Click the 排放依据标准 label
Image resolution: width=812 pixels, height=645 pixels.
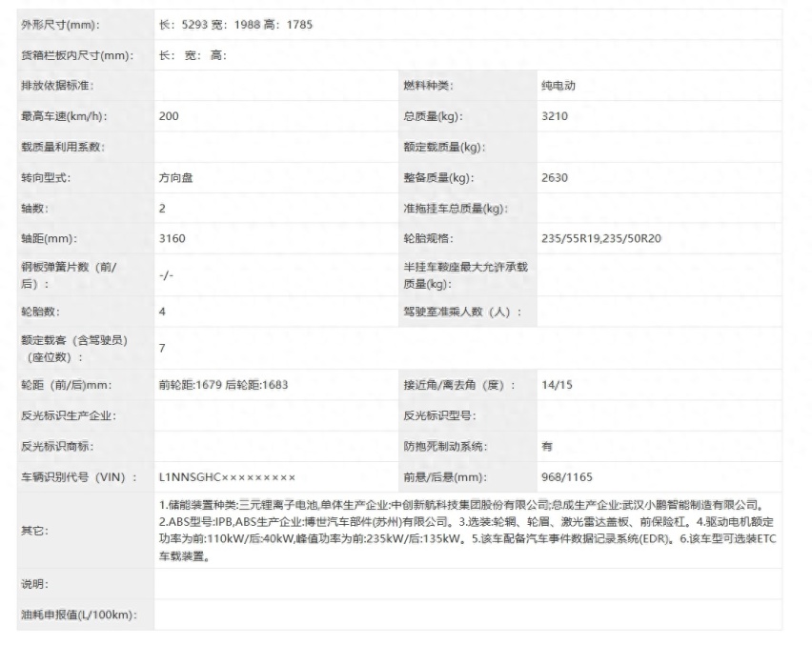57,86
